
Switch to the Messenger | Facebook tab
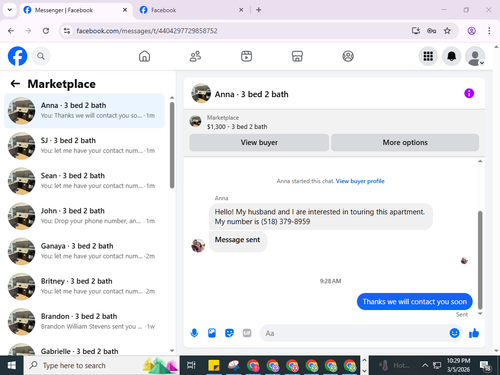76,10
